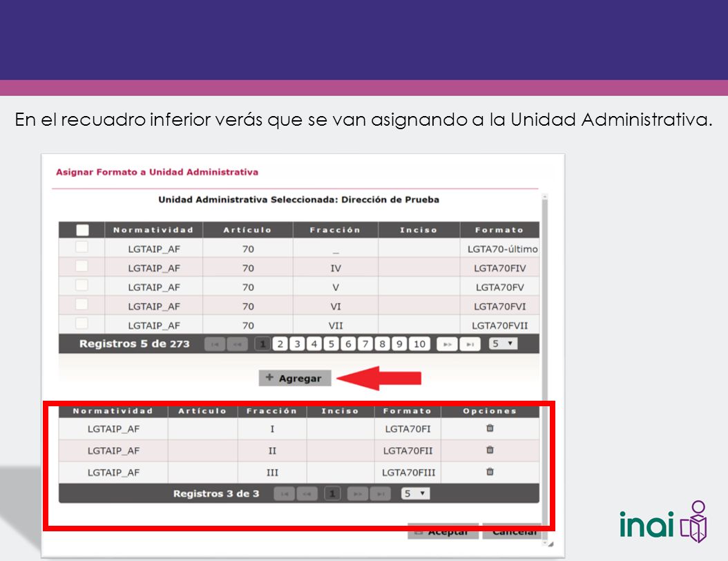Jump to last page in upper table pager

coord(470,344)
